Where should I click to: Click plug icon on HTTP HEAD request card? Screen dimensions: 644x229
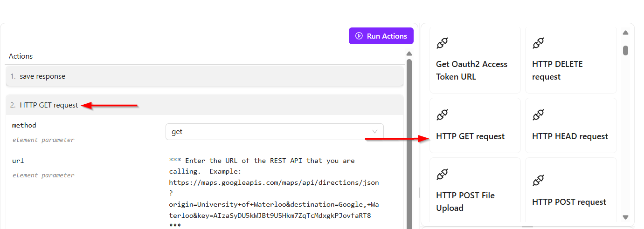(538, 114)
